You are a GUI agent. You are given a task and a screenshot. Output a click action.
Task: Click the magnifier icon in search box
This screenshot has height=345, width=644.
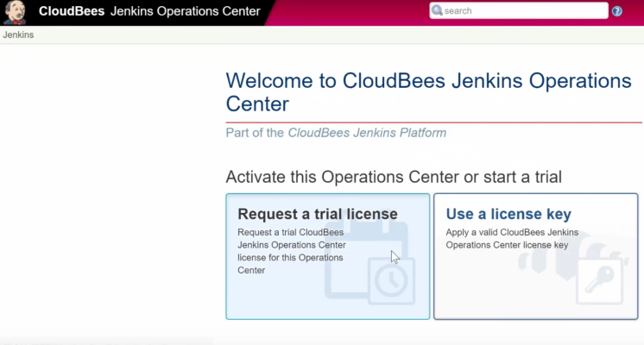point(437,11)
